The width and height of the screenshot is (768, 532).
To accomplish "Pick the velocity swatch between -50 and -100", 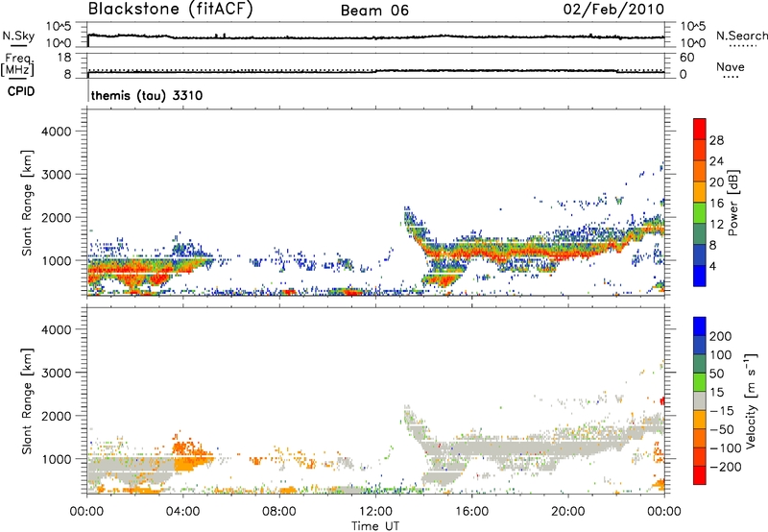I will (700, 438).
